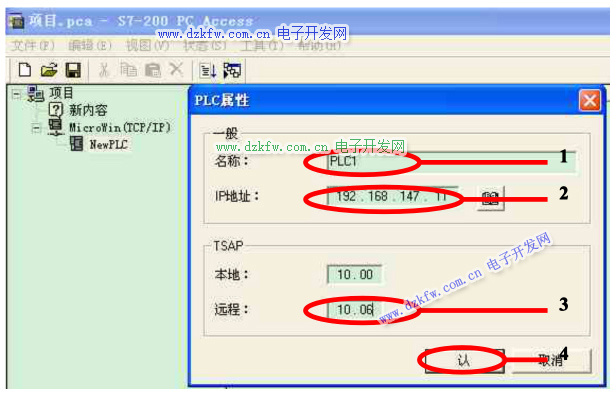Select the 新内容 tree item

(x=88, y=110)
